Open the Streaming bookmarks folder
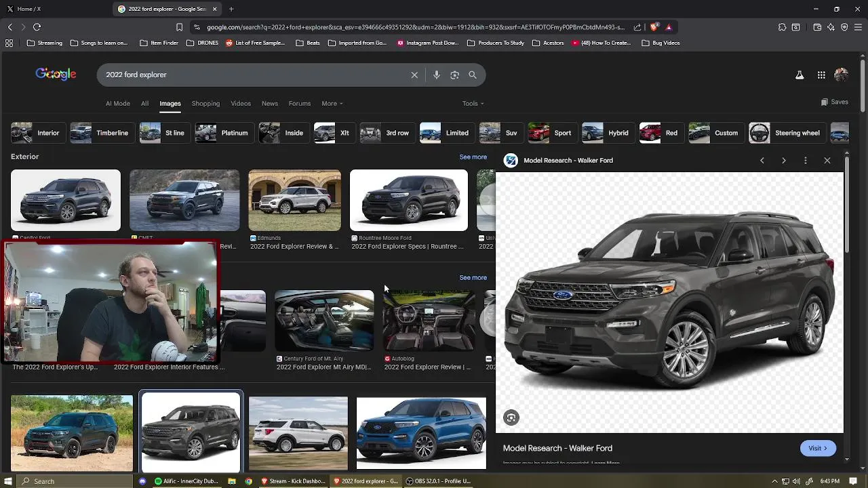Screen dimensions: 868x488 [x=45, y=43]
